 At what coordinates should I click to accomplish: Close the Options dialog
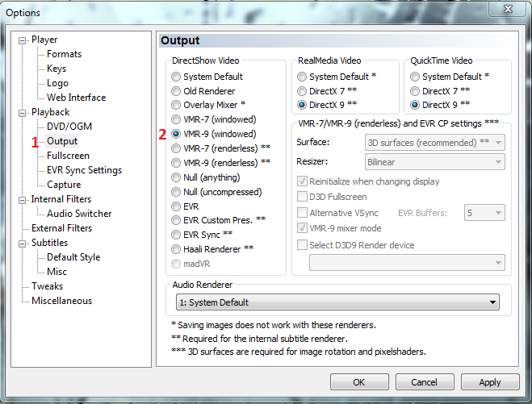point(508,9)
